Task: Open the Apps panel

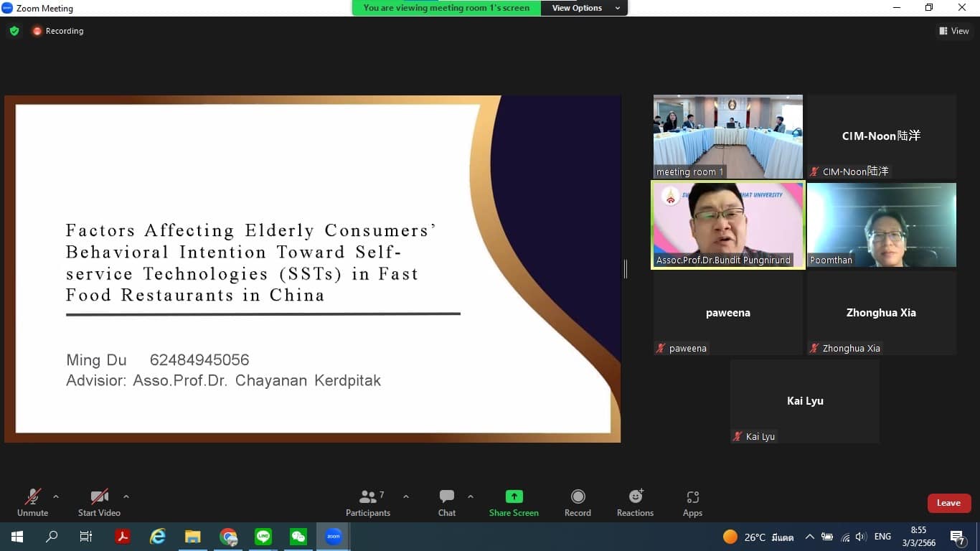Action: (692, 502)
